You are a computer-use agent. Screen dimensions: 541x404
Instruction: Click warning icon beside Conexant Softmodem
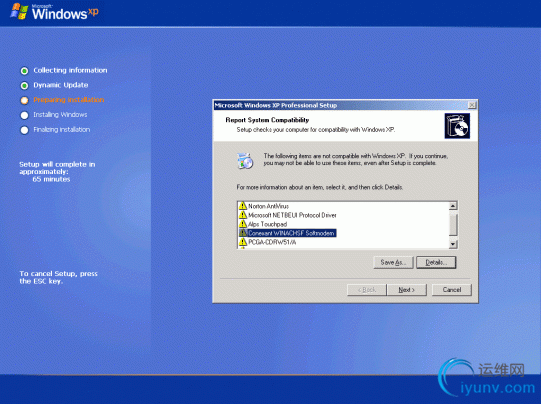coord(243,233)
